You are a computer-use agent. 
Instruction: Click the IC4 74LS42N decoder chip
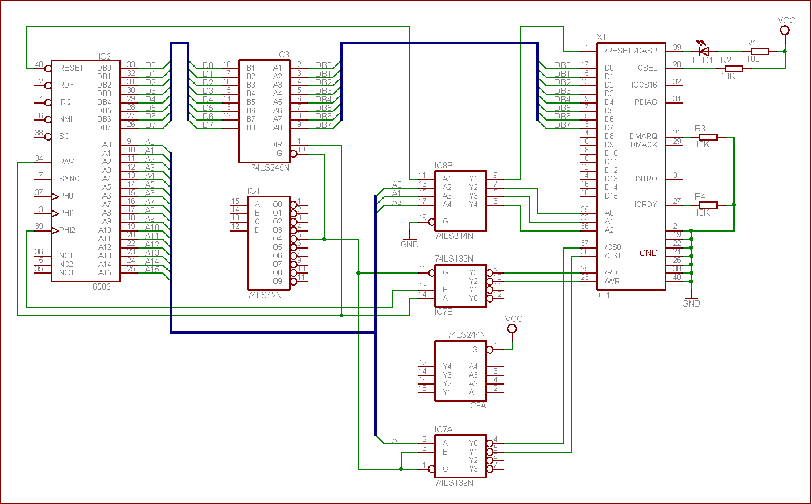268,243
